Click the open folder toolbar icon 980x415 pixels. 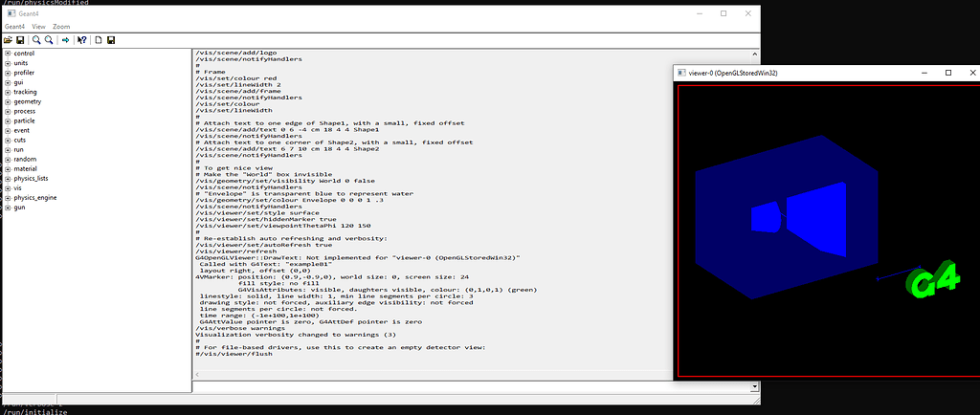8,40
